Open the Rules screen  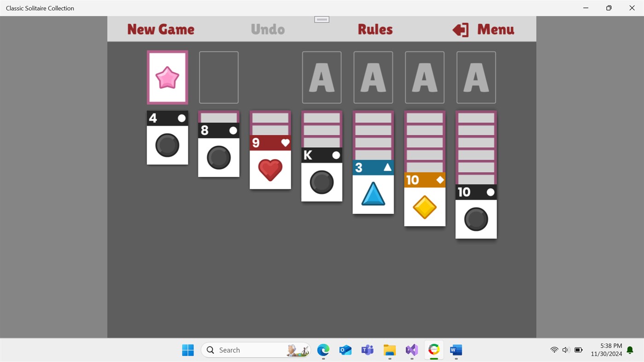point(375,29)
